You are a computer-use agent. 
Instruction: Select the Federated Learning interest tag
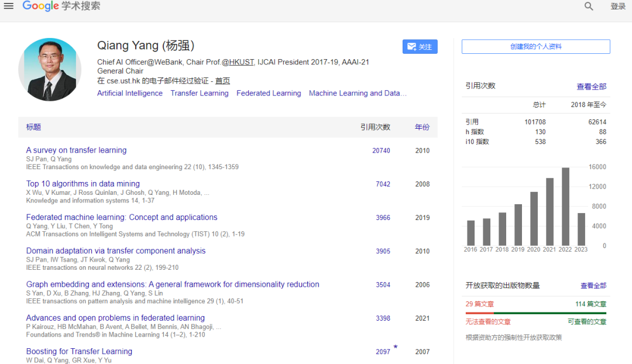click(269, 93)
